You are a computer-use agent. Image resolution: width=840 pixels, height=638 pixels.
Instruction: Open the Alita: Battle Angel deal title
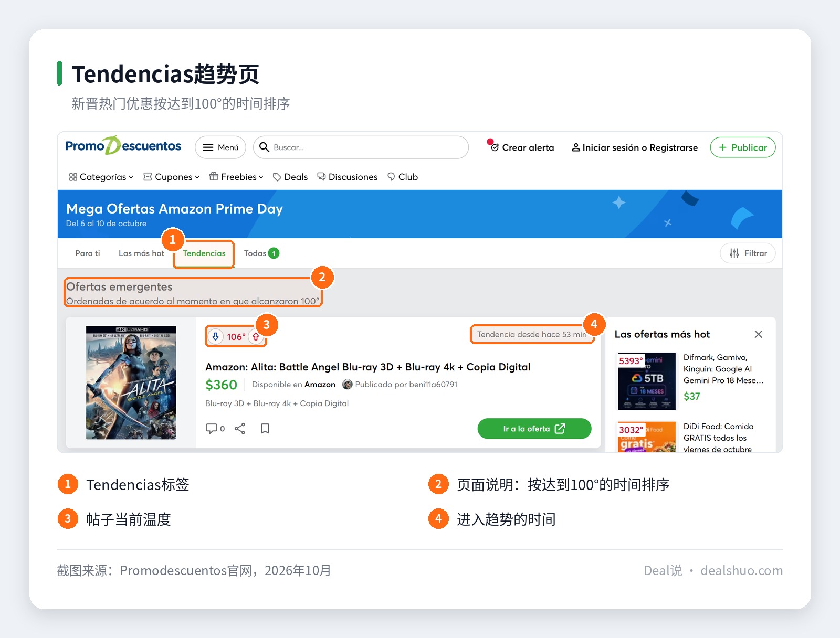[368, 367]
